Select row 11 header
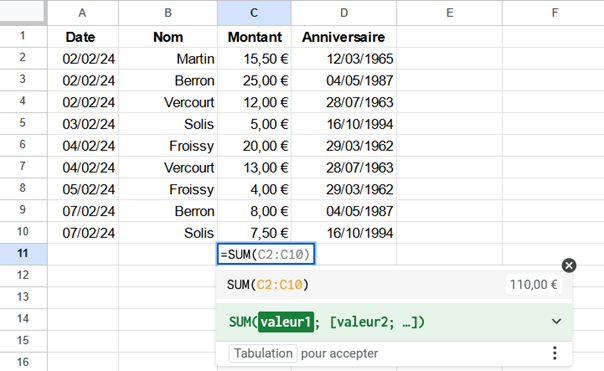The image size is (604, 371). point(23,254)
